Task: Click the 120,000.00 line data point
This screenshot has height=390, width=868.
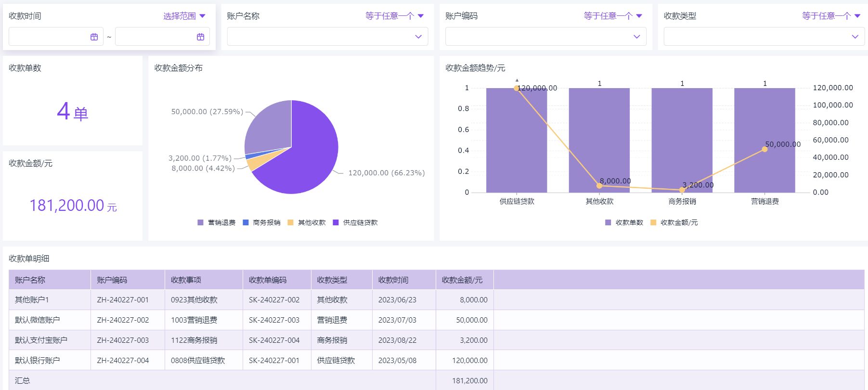Action: [516, 88]
